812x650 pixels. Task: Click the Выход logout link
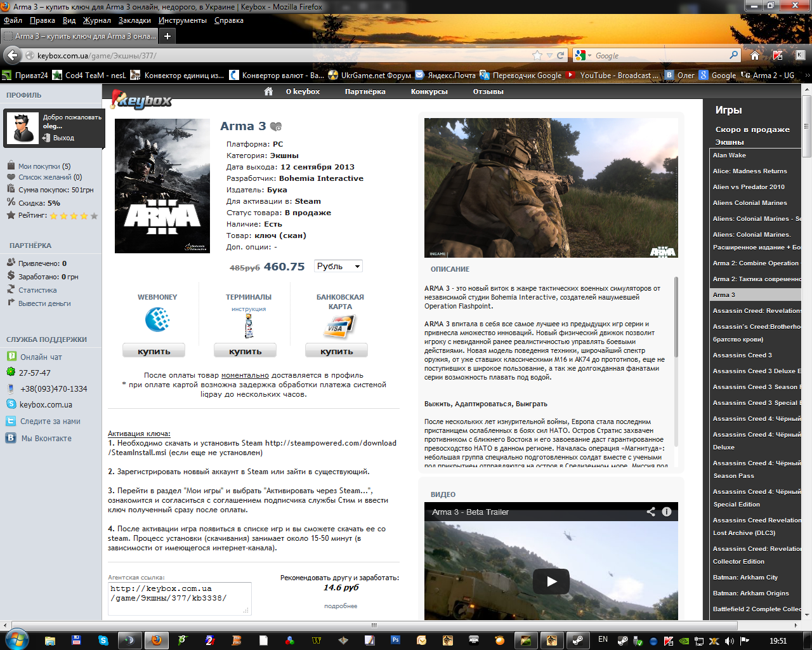coord(63,138)
